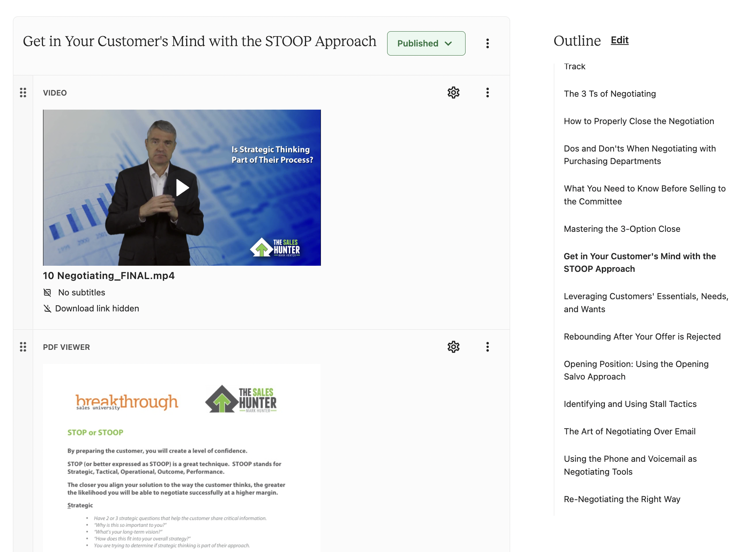Click the PDF document preview page
Image resolution: width=756 pixels, height=552 pixels.
(x=182, y=458)
